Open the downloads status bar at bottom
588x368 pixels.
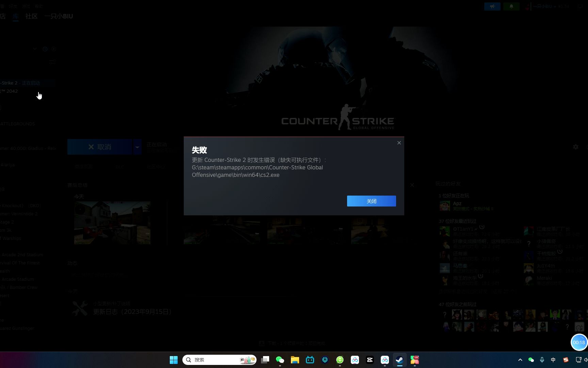click(292, 343)
